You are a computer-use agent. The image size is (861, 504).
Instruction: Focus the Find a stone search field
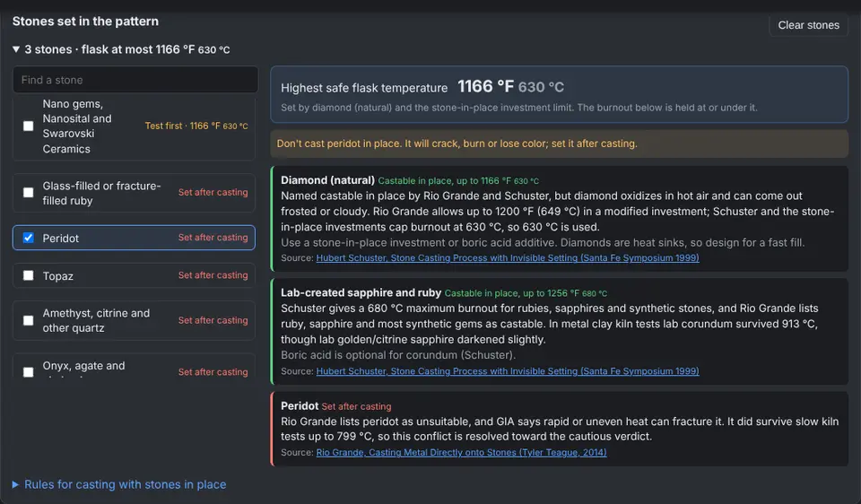(x=135, y=80)
